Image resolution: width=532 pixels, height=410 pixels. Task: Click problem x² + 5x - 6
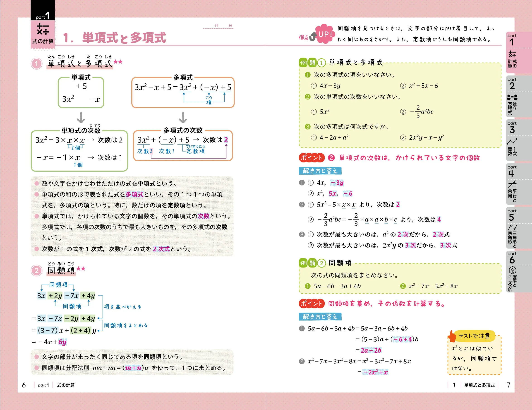(x=424, y=86)
